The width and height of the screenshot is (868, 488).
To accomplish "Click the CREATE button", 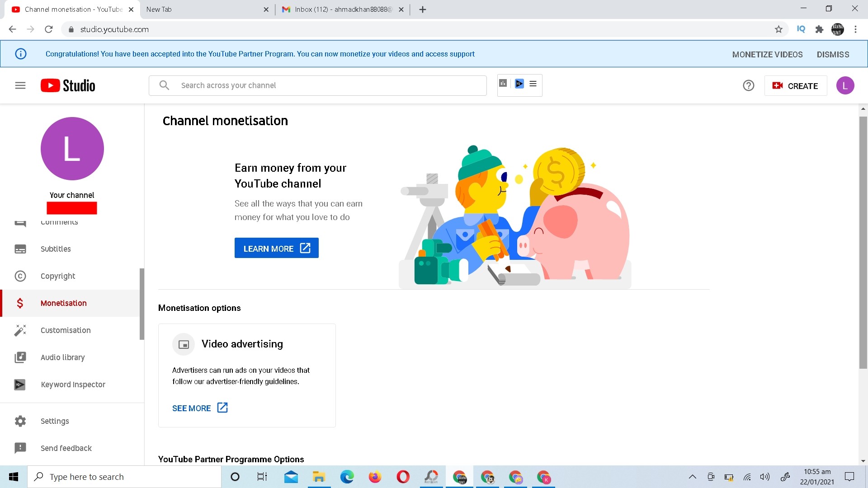I will click(796, 85).
